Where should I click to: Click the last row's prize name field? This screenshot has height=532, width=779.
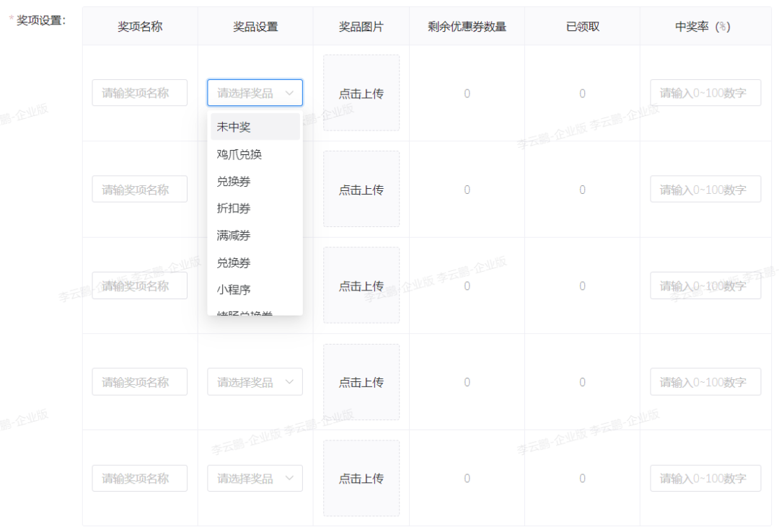[x=139, y=478]
